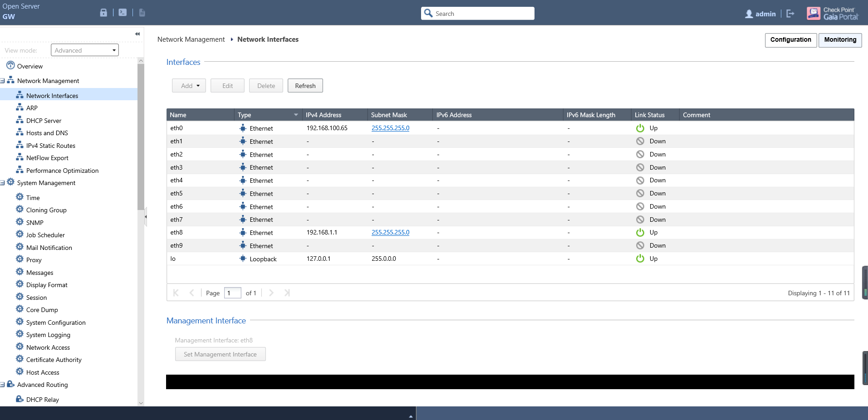The height and width of the screenshot is (420, 868).
Task: Open Host Access page
Action: 43,372
